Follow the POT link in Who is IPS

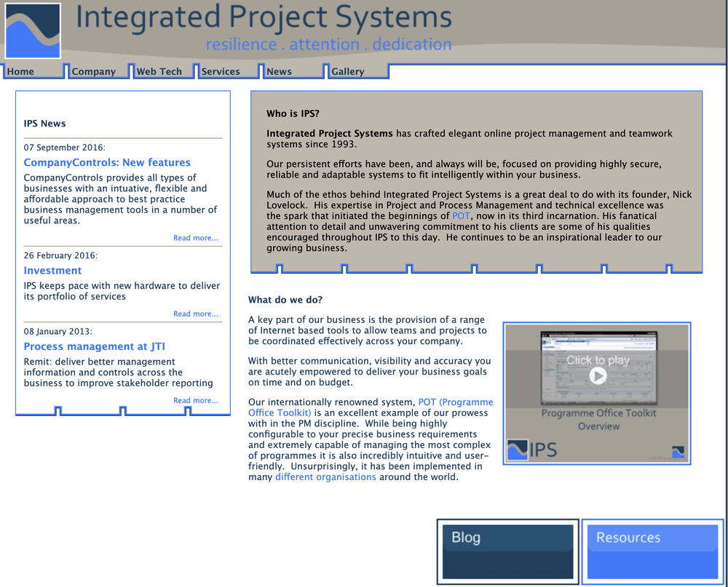[x=461, y=216]
